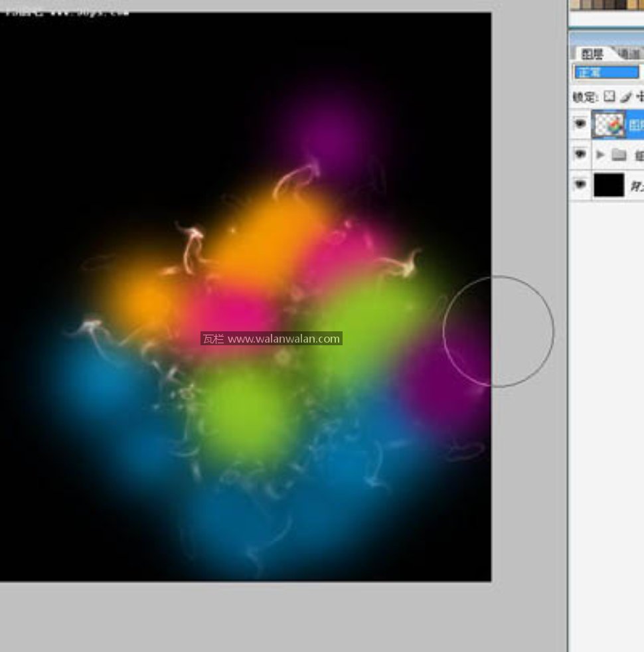Switch to the 通道 (Channels) tab
644x652 pixels.
pos(629,54)
